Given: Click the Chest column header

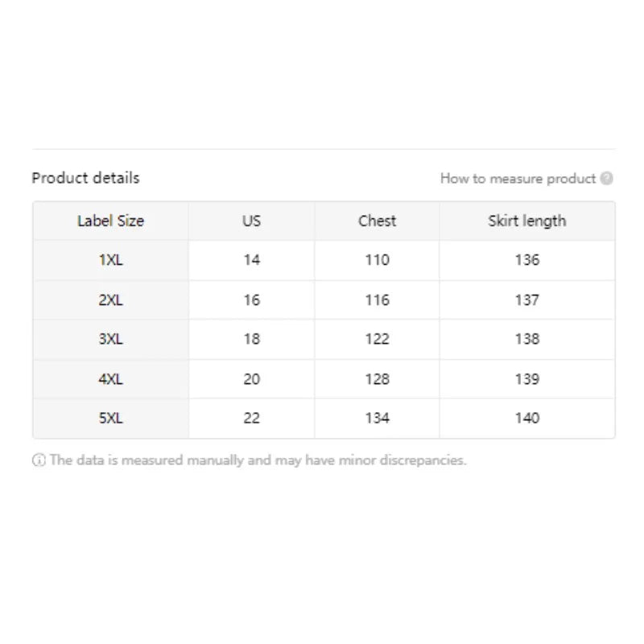Looking at the screenshot, I should pyautogui.click(x=377, y=221).
